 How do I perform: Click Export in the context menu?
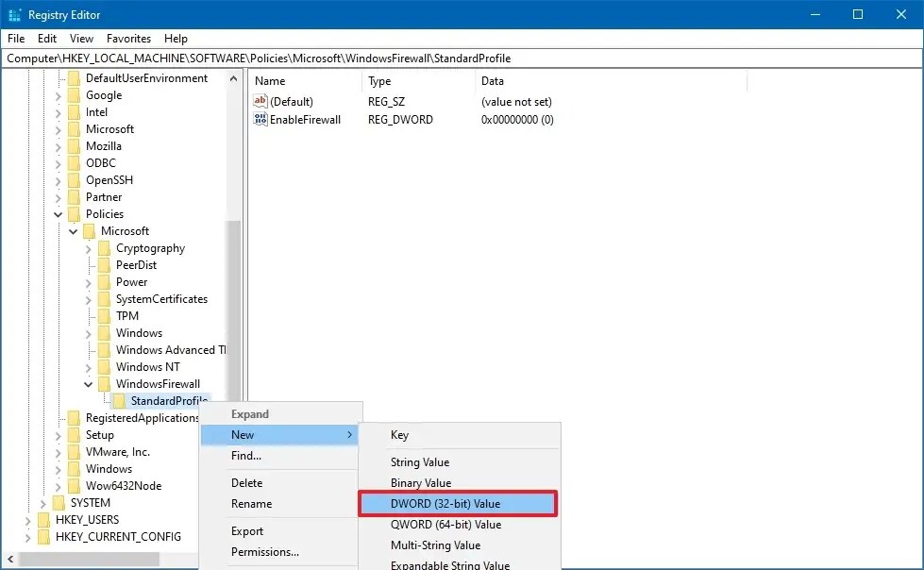click(246, 530)
